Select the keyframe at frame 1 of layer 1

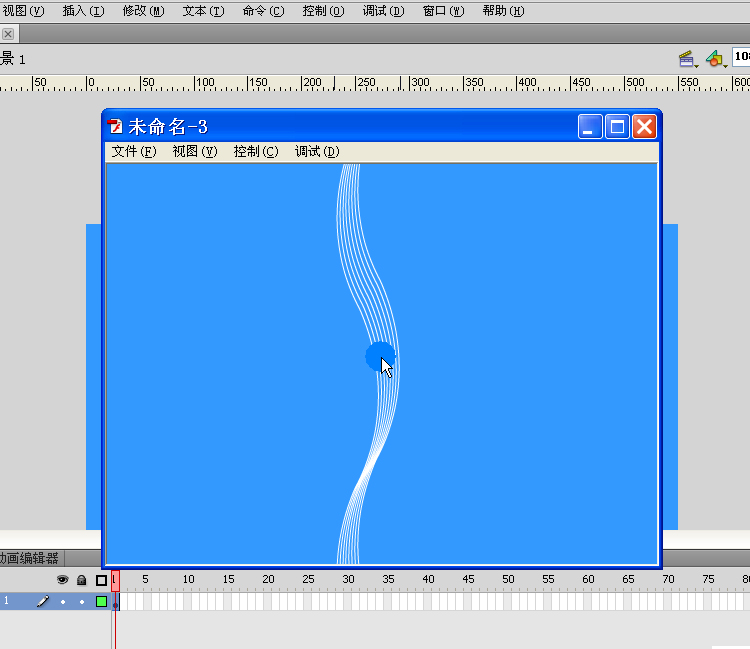115,602
